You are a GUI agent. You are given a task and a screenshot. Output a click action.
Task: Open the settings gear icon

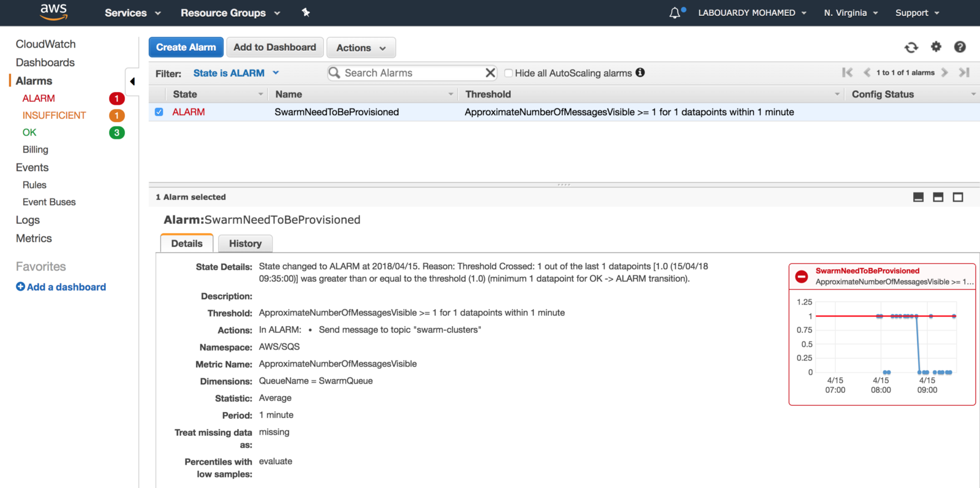[936, 47]
